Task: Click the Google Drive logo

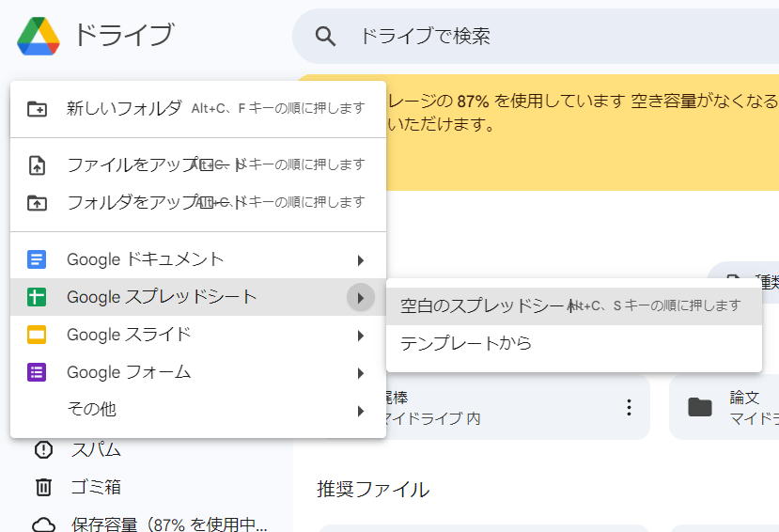Action: (39, 36)
